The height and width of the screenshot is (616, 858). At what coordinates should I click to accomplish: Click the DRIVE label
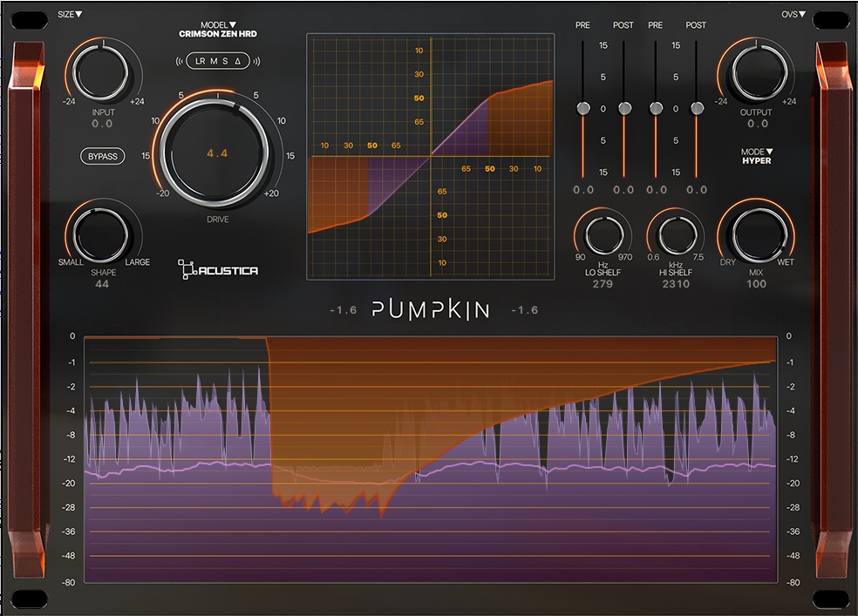coord(218,220)
